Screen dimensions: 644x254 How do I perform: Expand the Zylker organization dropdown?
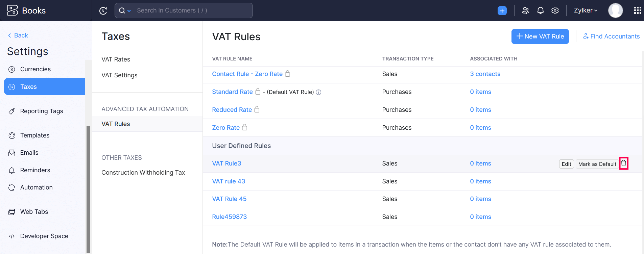click(x=585, y=10)
